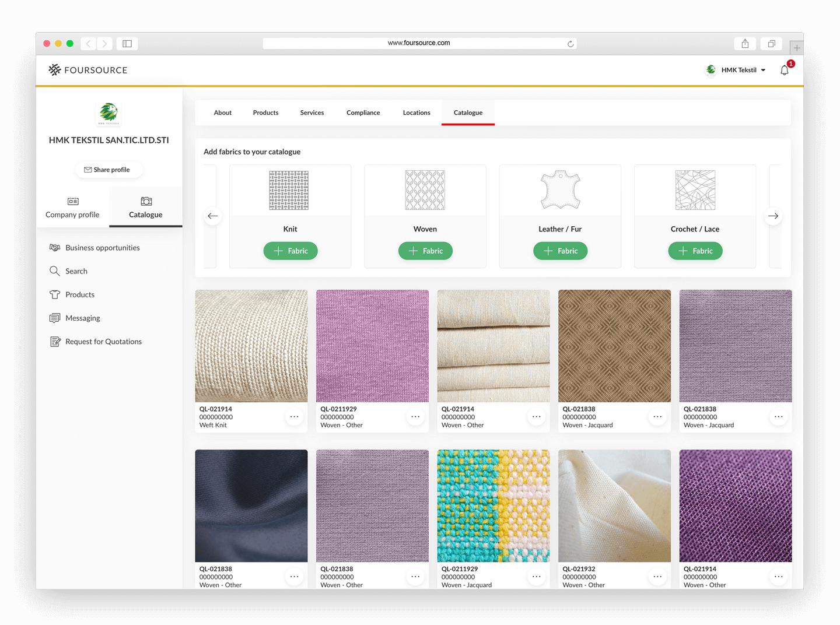Click the Share profile button
Screen dimensions: 840x625
coord(109,170)
